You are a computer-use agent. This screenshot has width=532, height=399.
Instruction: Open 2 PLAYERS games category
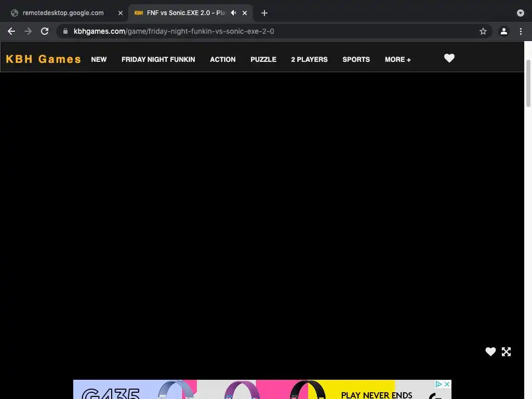click(x=309, y=59)
